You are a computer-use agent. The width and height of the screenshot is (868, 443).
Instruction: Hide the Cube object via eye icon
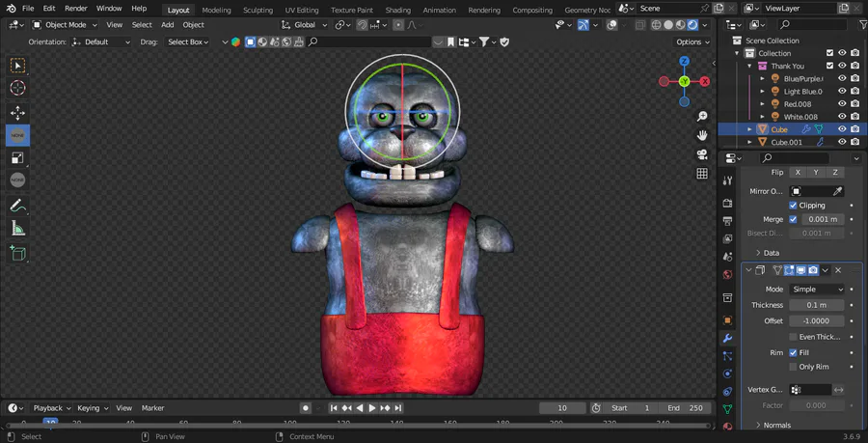[x=842, y=129]
